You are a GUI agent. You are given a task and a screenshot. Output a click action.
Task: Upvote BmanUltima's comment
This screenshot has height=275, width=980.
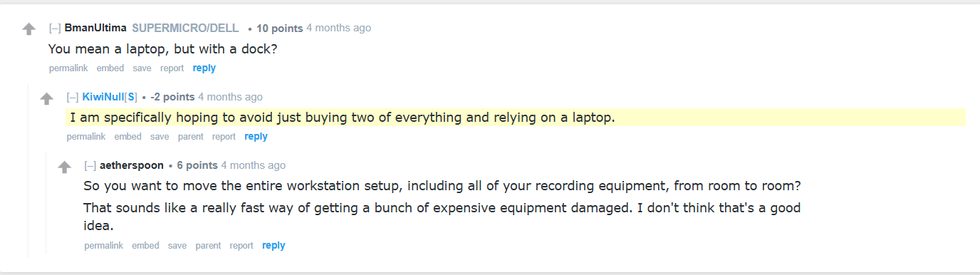click(28, 29)
